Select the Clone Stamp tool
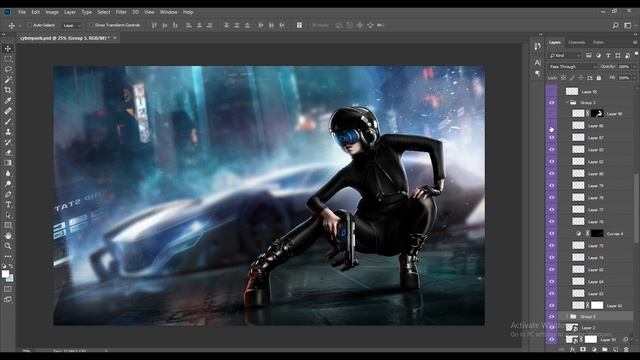This screenshot has width=640, height=360. pos(8,131)
